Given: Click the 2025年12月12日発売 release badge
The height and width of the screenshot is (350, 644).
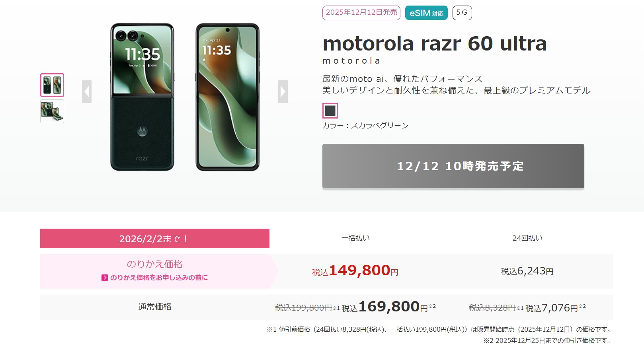Looking at the screenshot, I should pos(361,13).
